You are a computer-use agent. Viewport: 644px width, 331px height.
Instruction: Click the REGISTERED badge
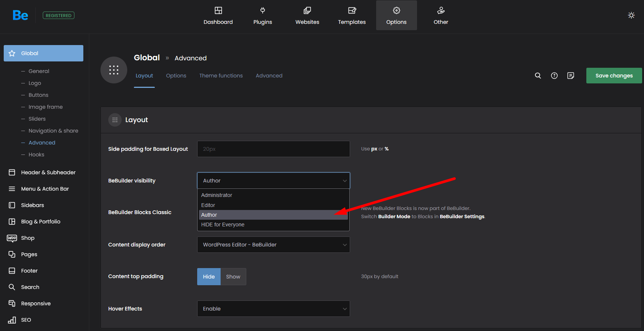point(58,15)
